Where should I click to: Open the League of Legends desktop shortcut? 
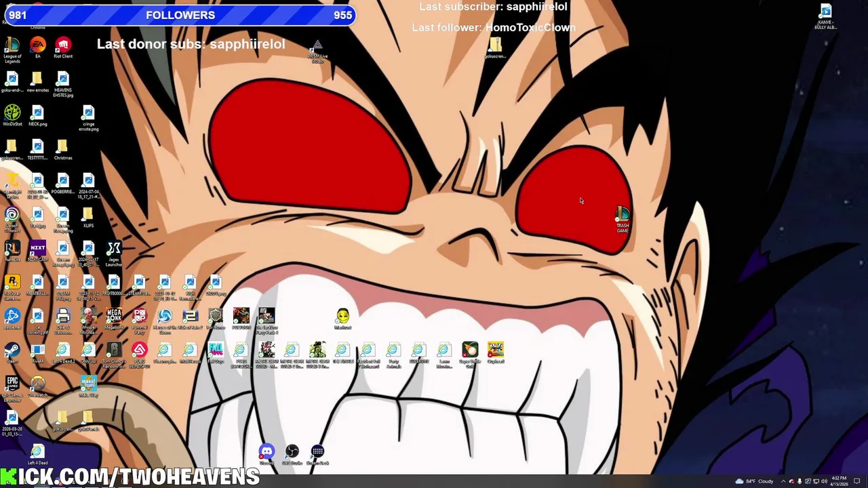tap(12, 49)
